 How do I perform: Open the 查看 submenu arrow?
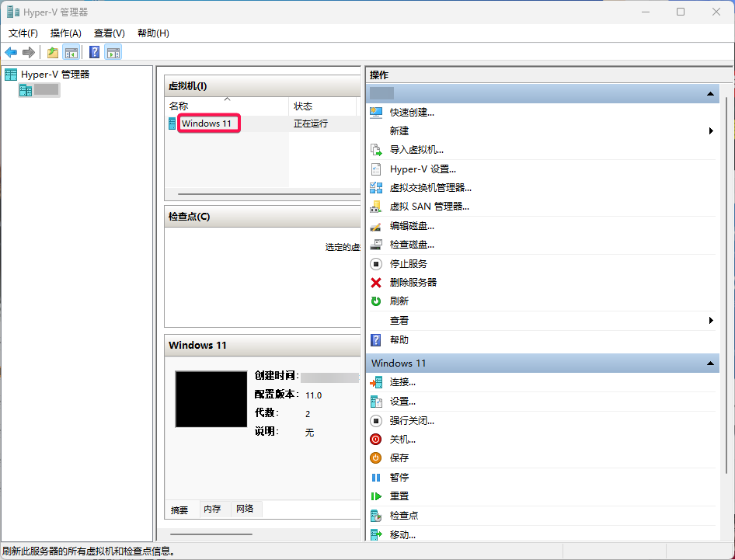[709, 320]
